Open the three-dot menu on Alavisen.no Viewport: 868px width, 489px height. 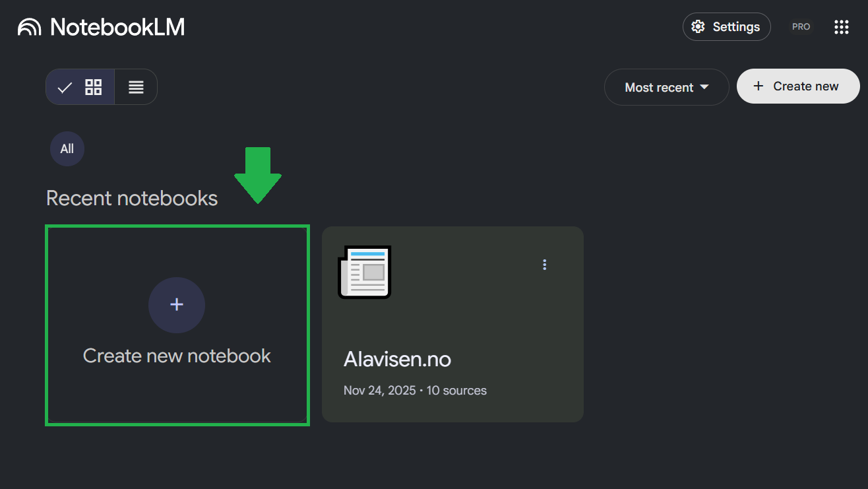click(544, 264)
